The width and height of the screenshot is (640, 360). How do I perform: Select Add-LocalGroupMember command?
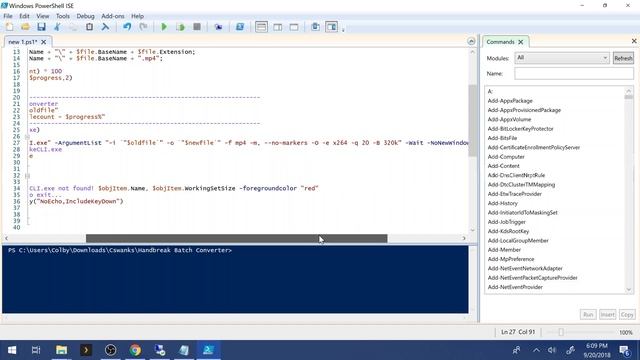pos(518,241)
